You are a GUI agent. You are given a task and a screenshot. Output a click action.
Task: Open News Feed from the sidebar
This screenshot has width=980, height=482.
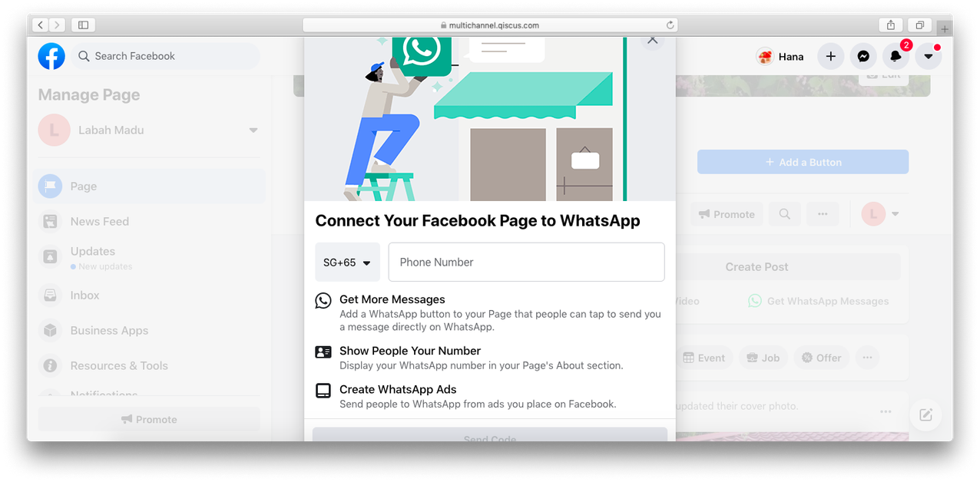tap(50, 221)
